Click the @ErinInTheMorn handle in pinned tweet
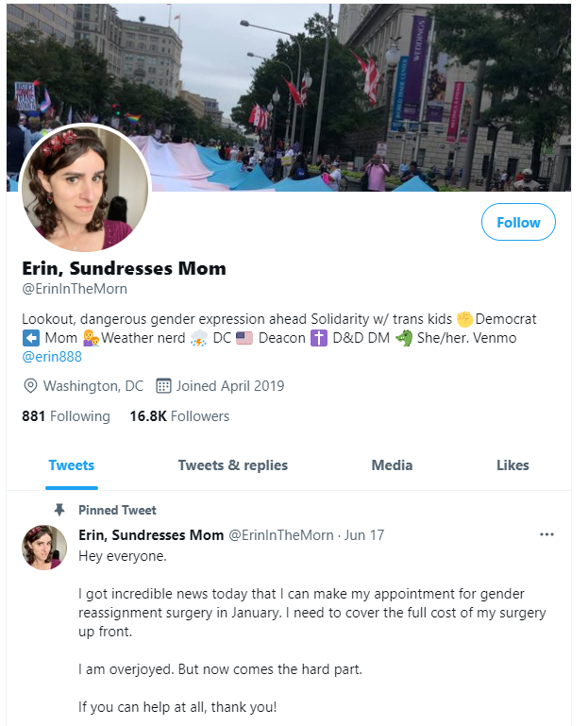Image resolution: width=588 pixels, height=726 pixels. [x=281, y=535]
